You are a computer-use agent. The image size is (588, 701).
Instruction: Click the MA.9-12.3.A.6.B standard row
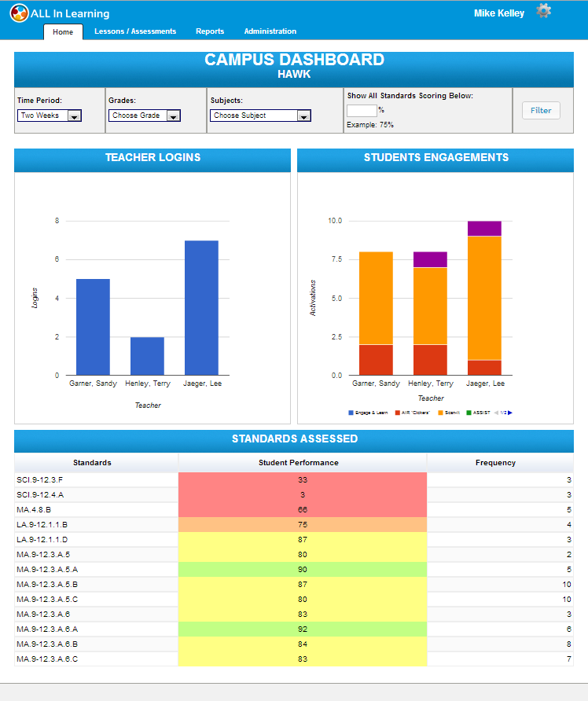click(x=294, y=644)
